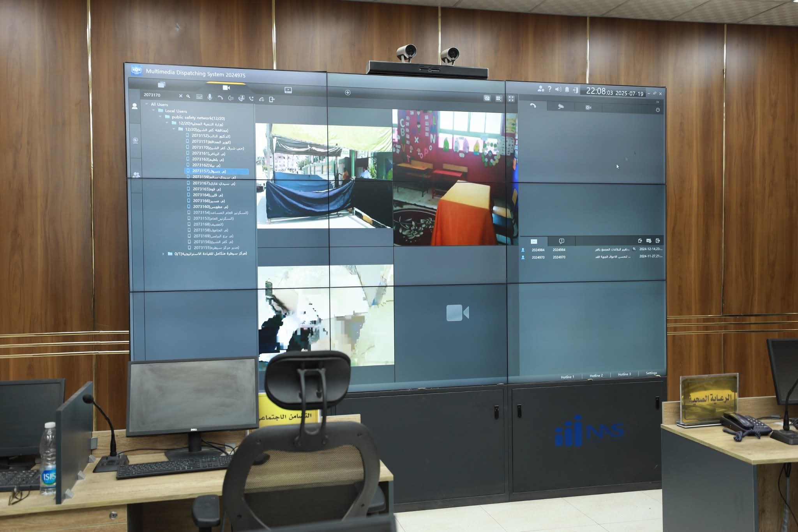Switch to the display/monitor wall tab
The width and height of the screenshot is (798, 532).
click(x=288, y=90)
